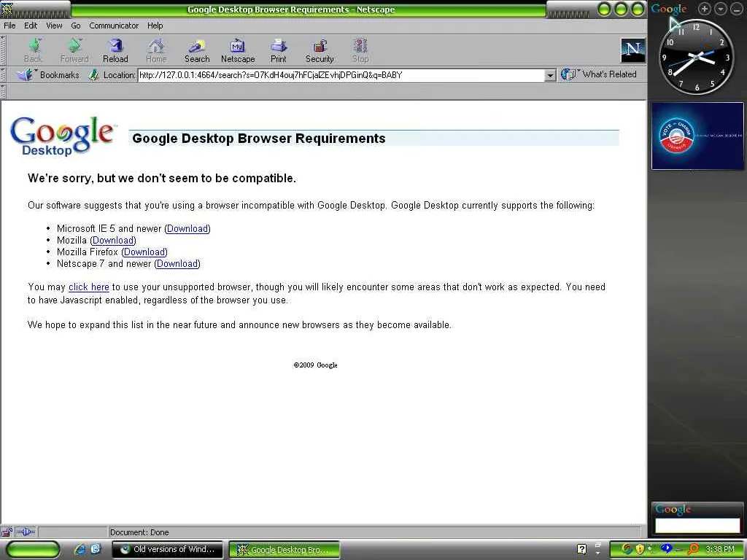747x560 pixels.
Task: Collapse the personal toolbar grip handle
Action: click(x=3, y=91)
